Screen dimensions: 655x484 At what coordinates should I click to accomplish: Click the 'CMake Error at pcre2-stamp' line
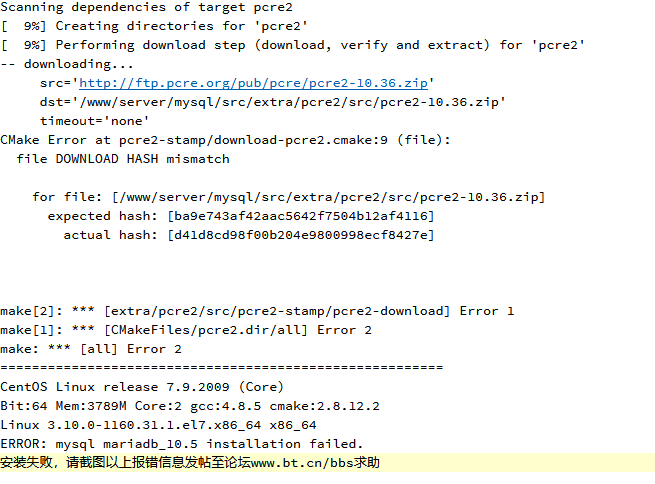click(x=225, y=140)
